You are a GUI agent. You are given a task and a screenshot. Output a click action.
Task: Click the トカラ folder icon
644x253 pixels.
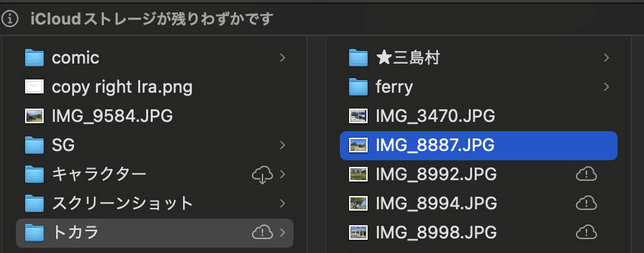tap(34, 232)
